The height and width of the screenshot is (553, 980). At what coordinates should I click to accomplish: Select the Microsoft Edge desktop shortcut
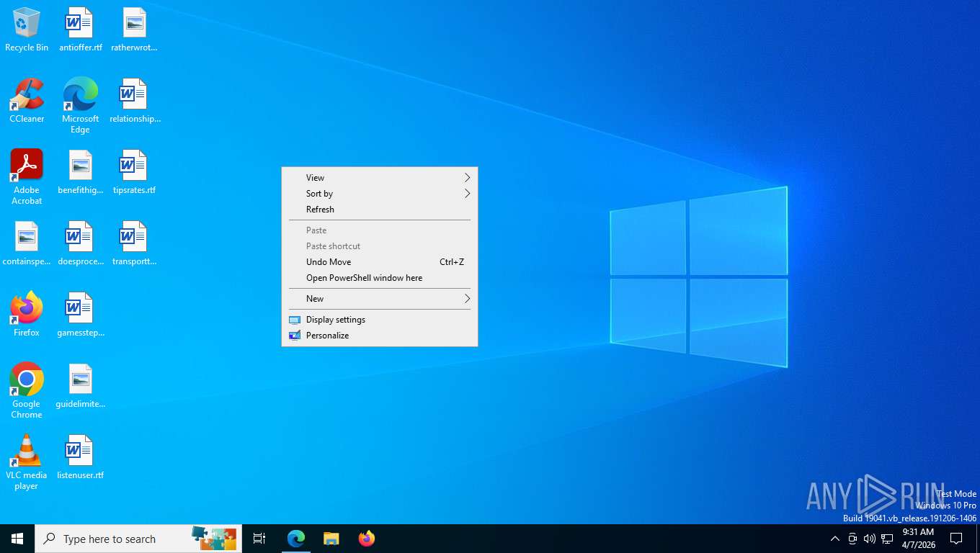(x=80, y=106)
